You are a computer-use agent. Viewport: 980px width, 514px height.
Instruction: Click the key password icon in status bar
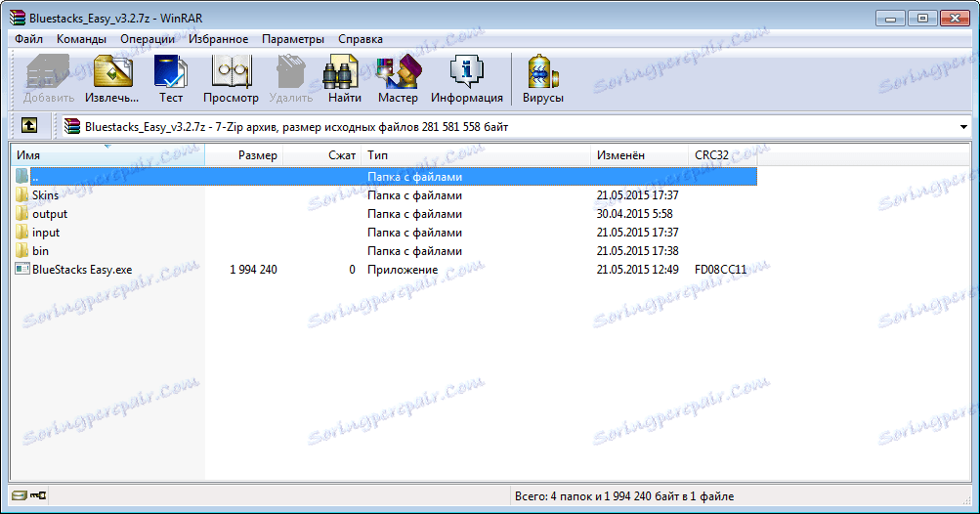pyautogui.click(x=38, y=495)
